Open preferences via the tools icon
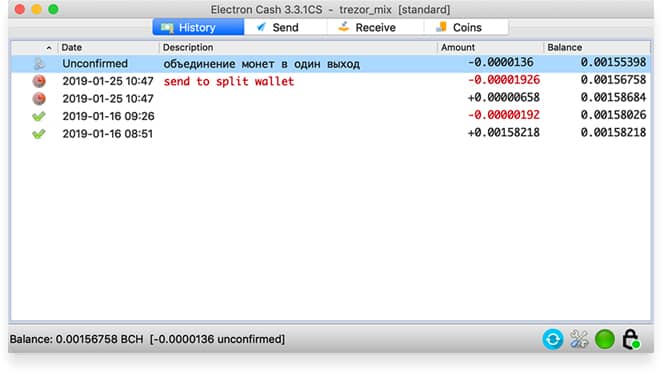The image size is (662, 373). click(x=579, y=339)
